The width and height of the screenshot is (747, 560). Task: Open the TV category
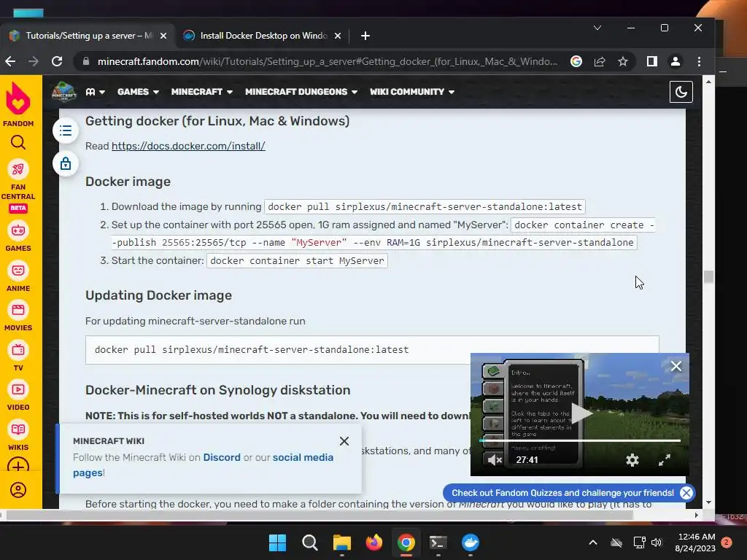click(x=18, y=356)
